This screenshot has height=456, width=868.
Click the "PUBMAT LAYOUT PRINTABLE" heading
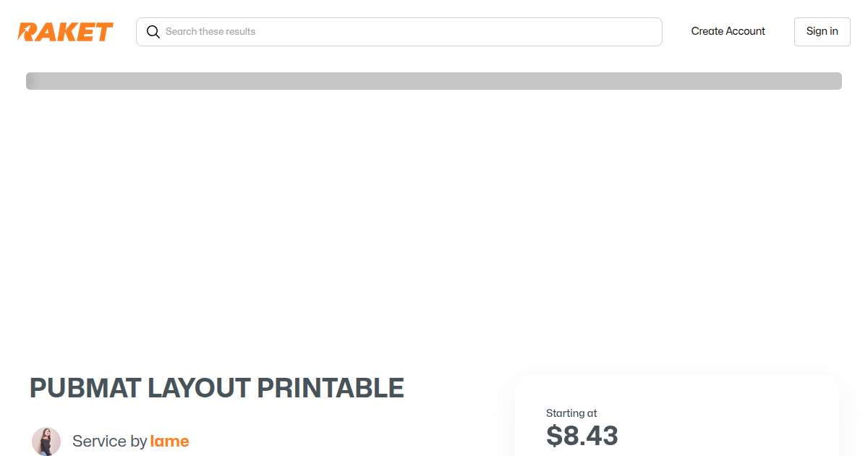216,389
